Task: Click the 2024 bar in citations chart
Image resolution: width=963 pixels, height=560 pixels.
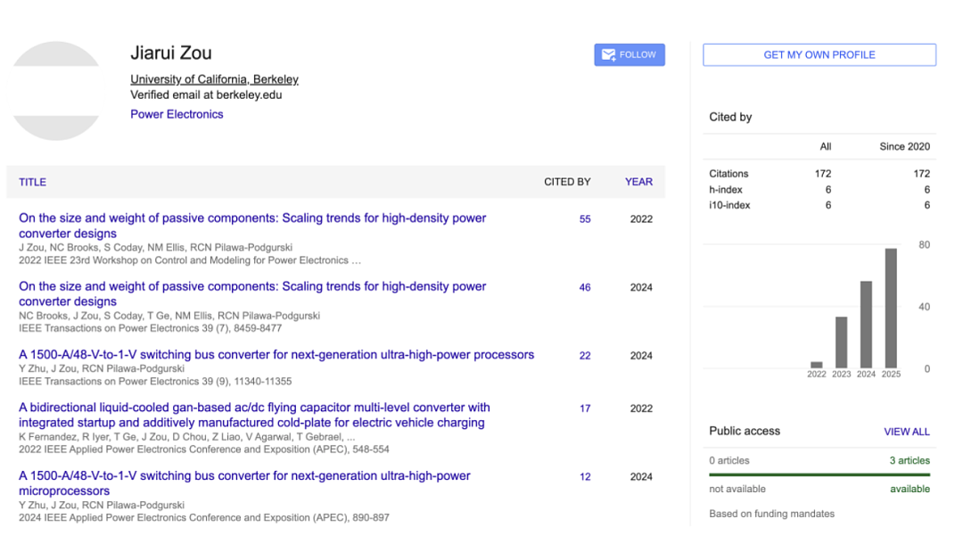Action: click(866, 325)
